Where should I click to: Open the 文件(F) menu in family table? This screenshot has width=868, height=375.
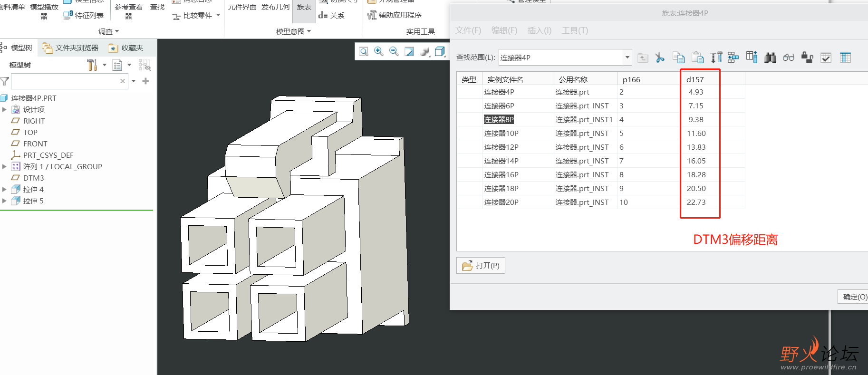[x=468, y=30]
